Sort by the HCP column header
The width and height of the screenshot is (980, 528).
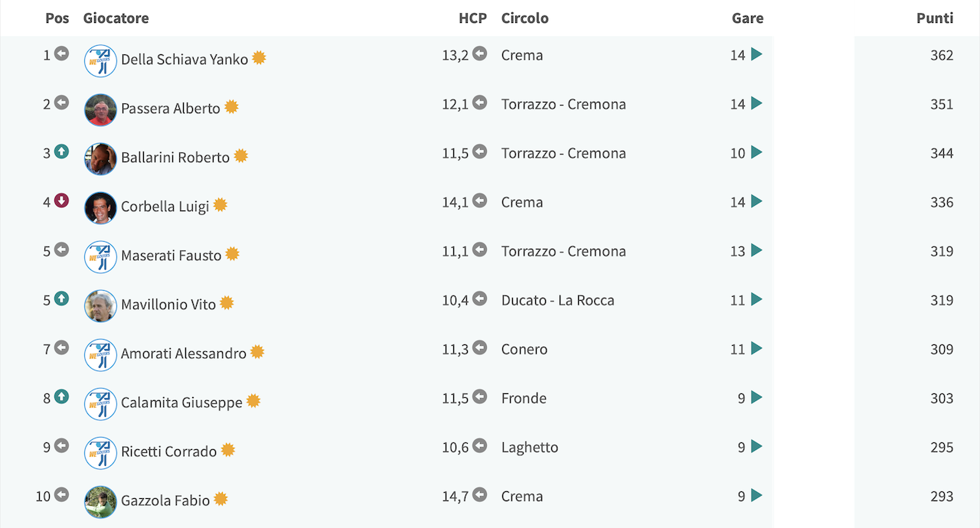coord(472,18)
